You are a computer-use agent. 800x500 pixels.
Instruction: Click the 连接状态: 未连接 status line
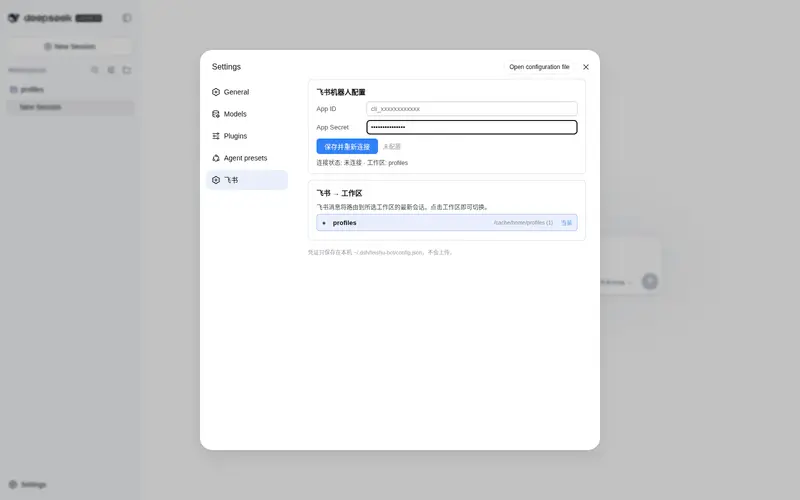[362, 163]
